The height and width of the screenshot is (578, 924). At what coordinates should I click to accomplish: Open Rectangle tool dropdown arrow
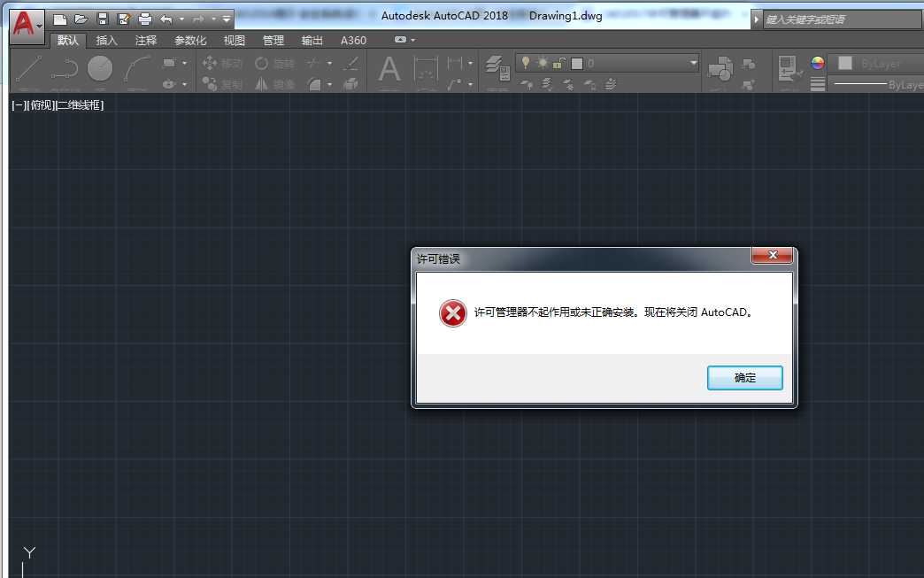point(184,63)
